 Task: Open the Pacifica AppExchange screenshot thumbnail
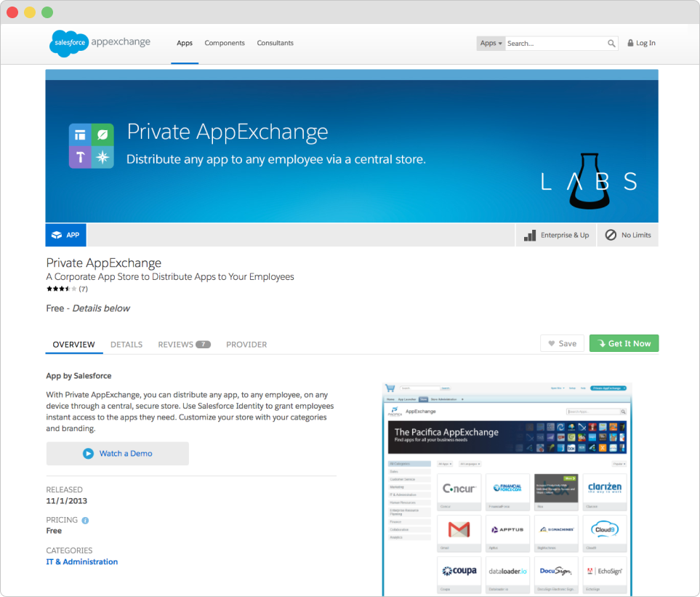[x=507, y=489]
